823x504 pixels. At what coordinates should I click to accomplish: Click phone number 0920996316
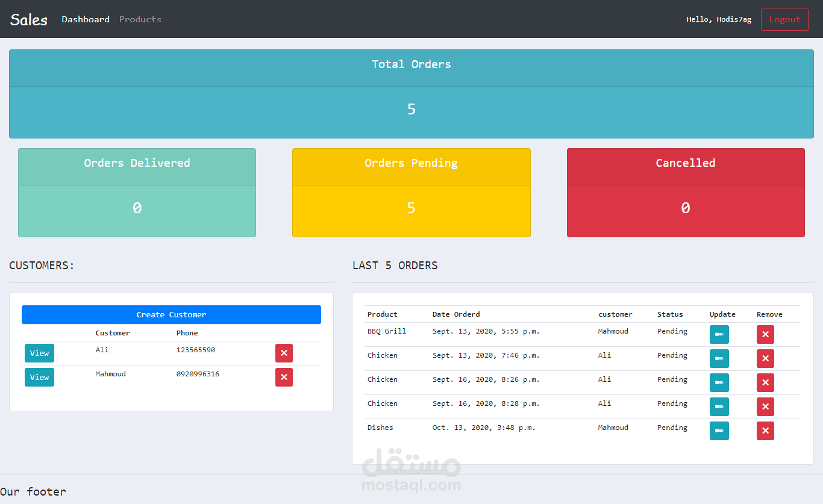(x=198, y=374)
